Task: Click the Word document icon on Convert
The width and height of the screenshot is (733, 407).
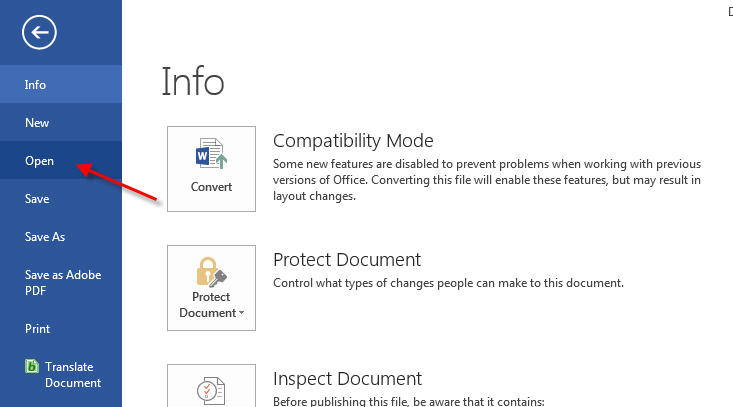Action: coord(211,157)
